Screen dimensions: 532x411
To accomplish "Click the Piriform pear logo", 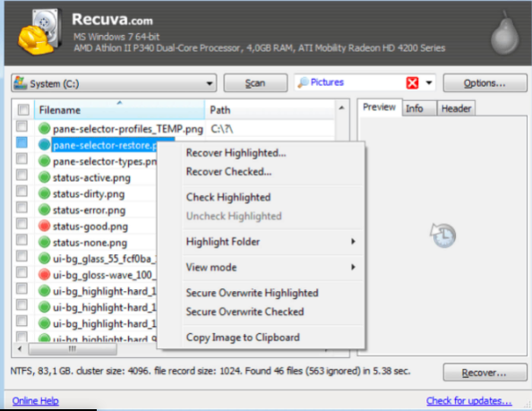I will tap(505, 33).
